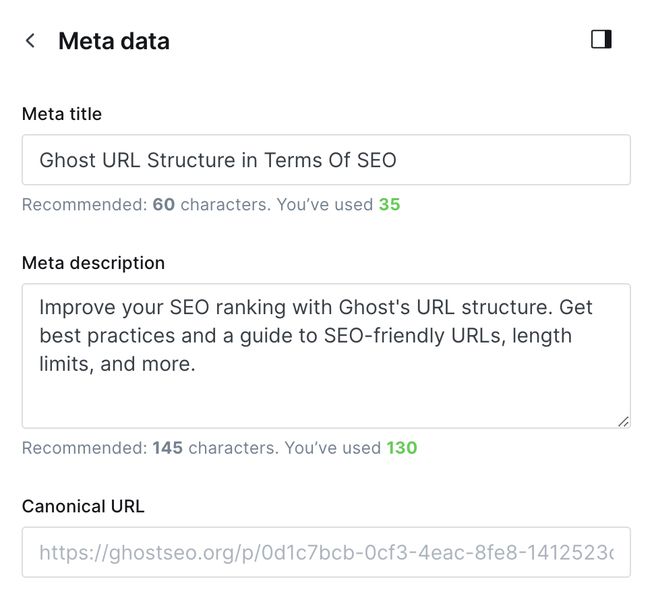Click the green 35 character count

coord(389,205)
